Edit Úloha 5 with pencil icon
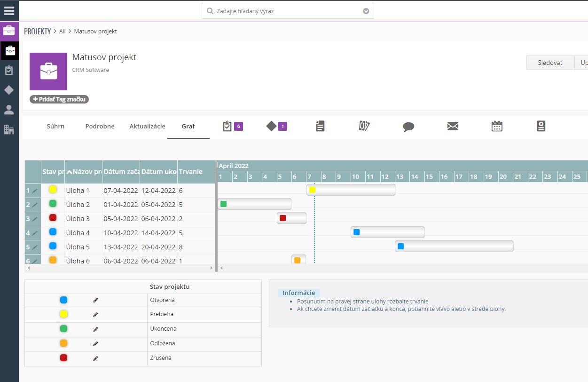Screen dimensions: 588x382 35,247
